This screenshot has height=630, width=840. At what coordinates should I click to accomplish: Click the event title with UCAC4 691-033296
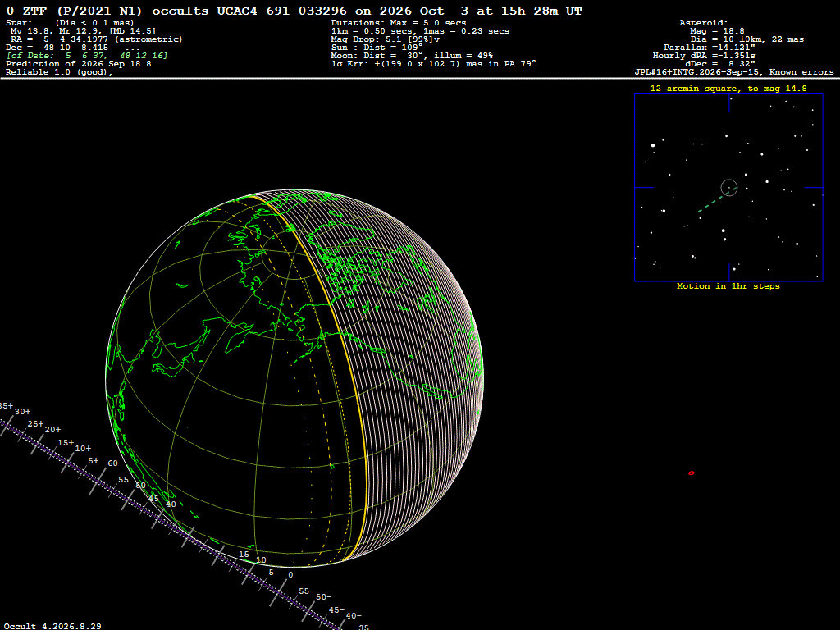click(x=294, y=11)
